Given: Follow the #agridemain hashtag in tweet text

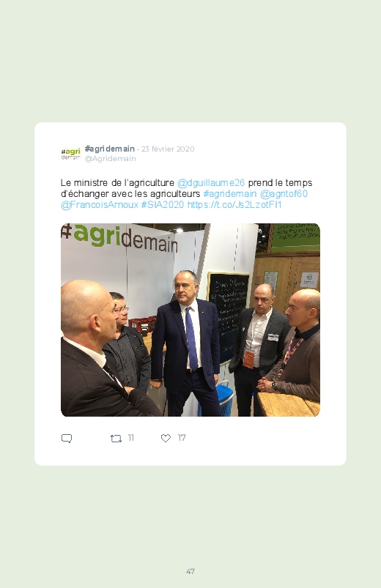Looking at the screenshot, I should 230,193.
